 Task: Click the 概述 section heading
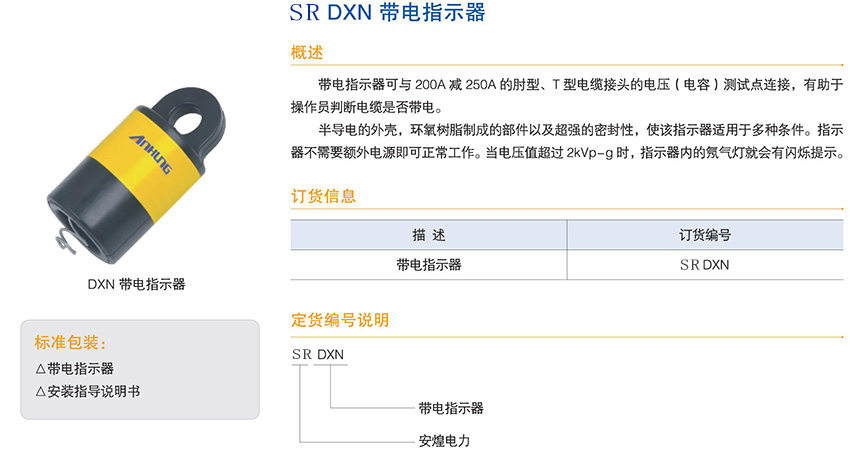pos(307,53)
